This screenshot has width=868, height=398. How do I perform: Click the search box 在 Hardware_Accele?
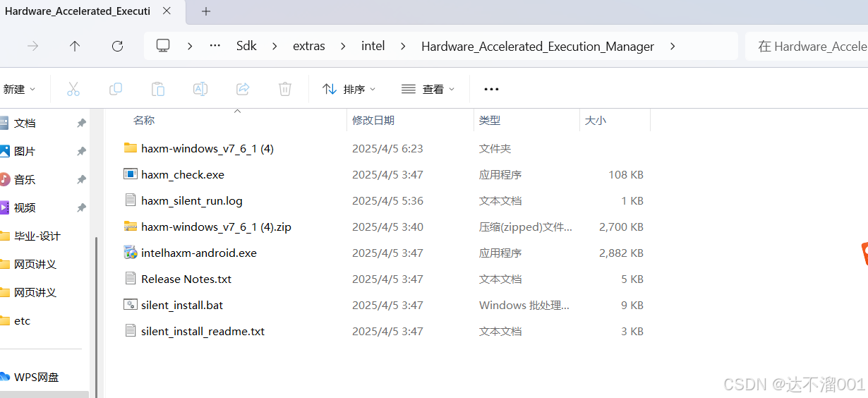(x=807, y=46)
